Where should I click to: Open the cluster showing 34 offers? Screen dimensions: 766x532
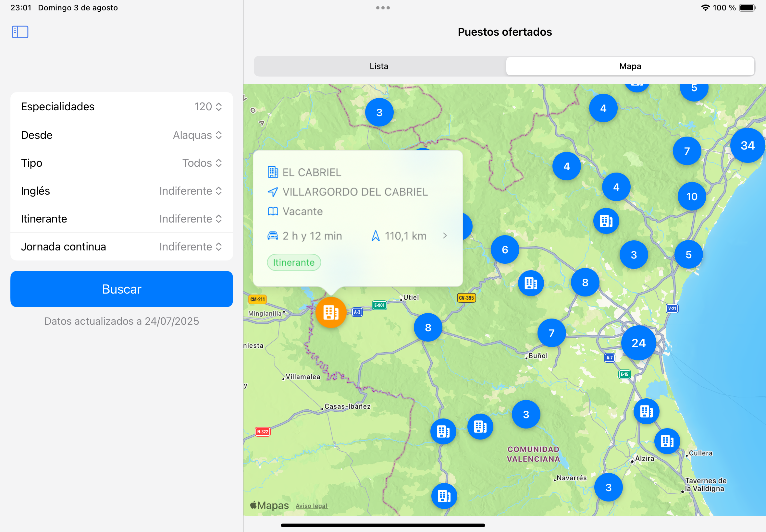point(747,145)
